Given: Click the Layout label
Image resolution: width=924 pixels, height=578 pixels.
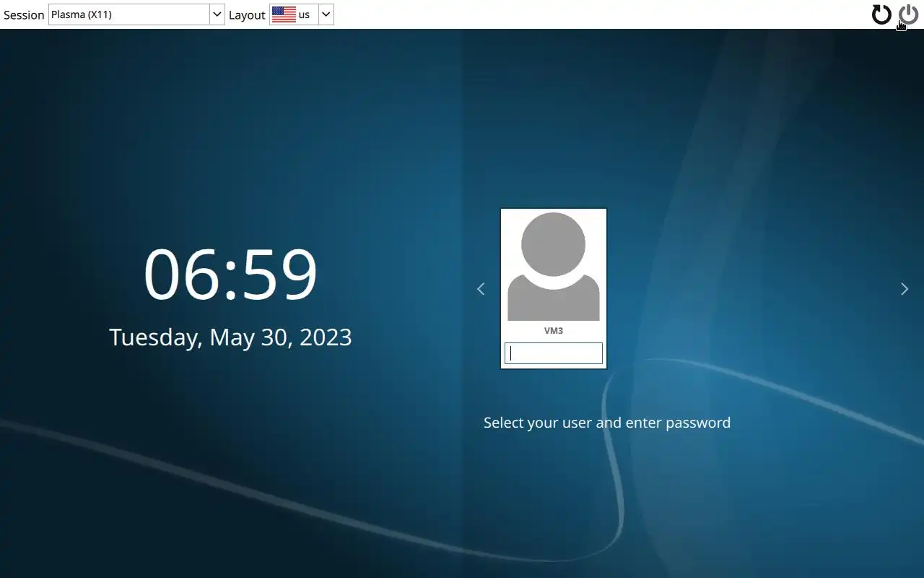Looking at the screenshot, I should coord(247,15).
